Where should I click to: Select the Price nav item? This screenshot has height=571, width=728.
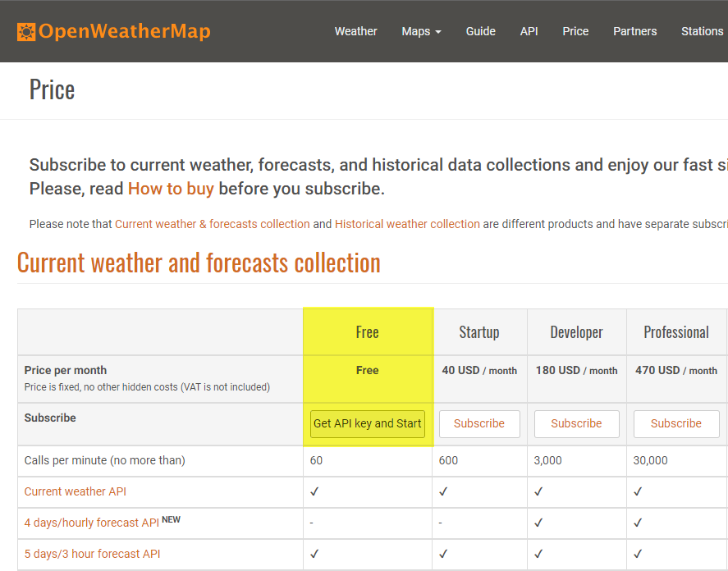[575, 31]
